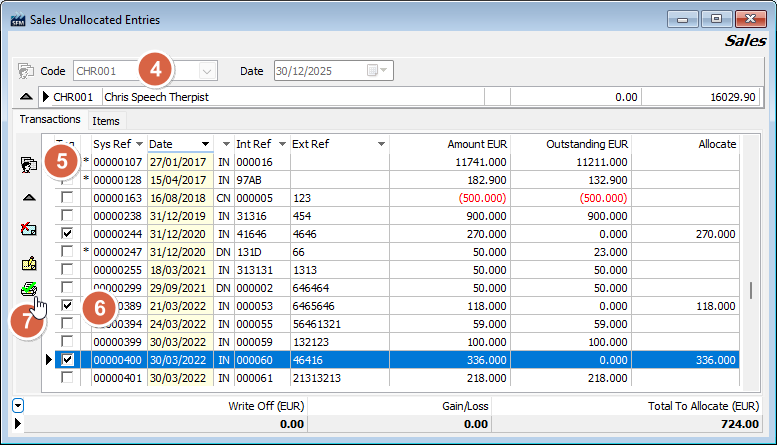This screenshot has width=777, height=445.
Task: Untick the checkbox for entry 00000244
Action: coord(67,233)
